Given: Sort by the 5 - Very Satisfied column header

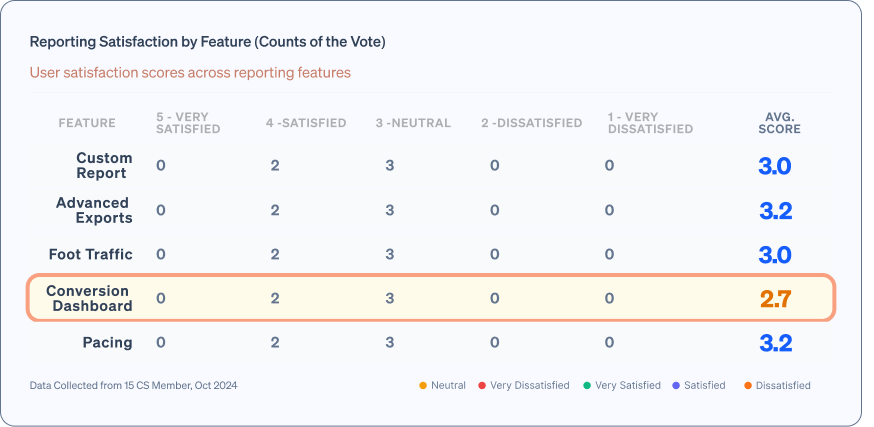Looking at the screenshot, I should click(x=188, y=123).
